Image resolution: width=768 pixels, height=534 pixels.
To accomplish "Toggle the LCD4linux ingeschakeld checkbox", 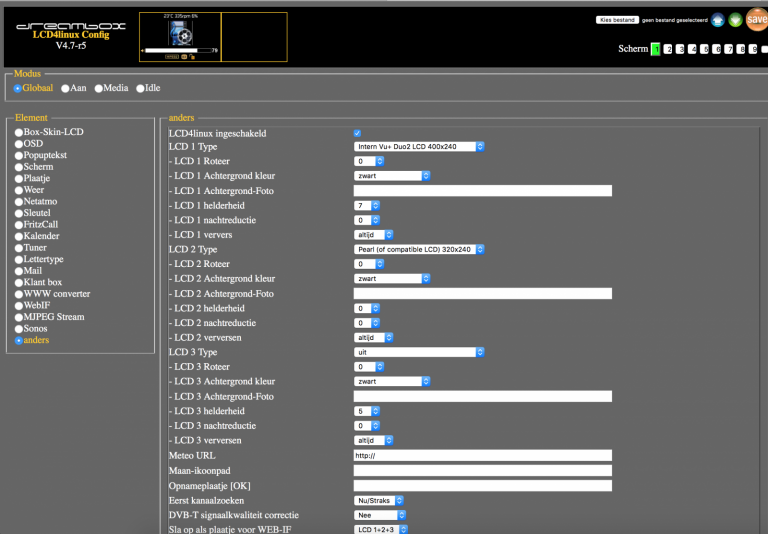I will click(x=358, y=133).
